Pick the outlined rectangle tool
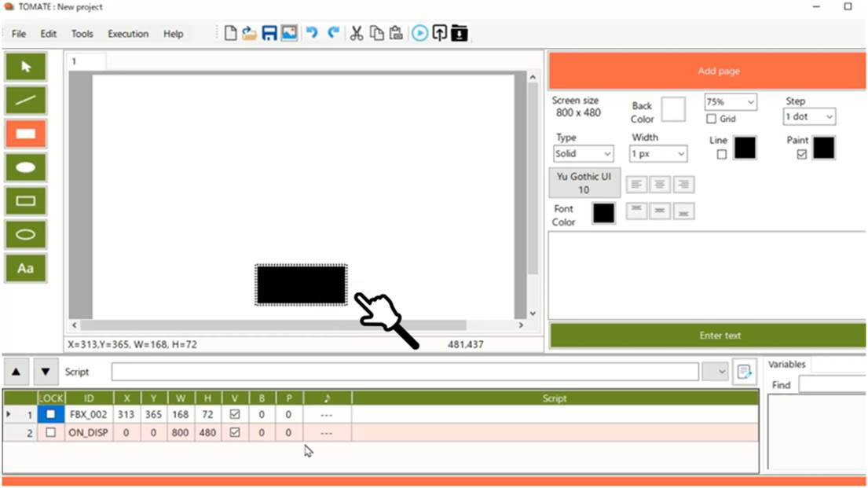Viewport: 868px width, 488px height. click(25, 201)
